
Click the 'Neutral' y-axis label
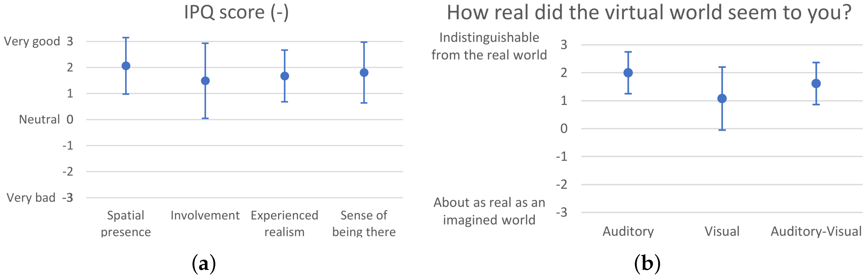coord(39,119)
